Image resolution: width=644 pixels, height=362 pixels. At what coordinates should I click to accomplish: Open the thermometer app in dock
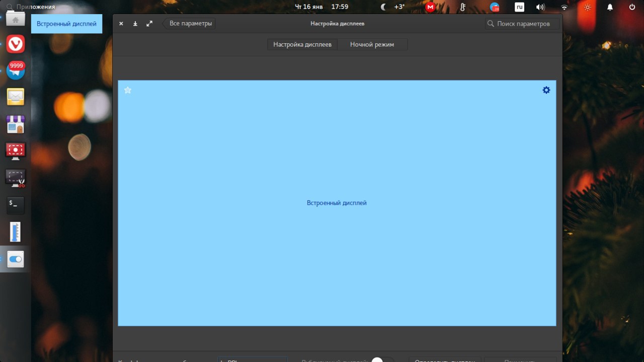tap(16, 232)
